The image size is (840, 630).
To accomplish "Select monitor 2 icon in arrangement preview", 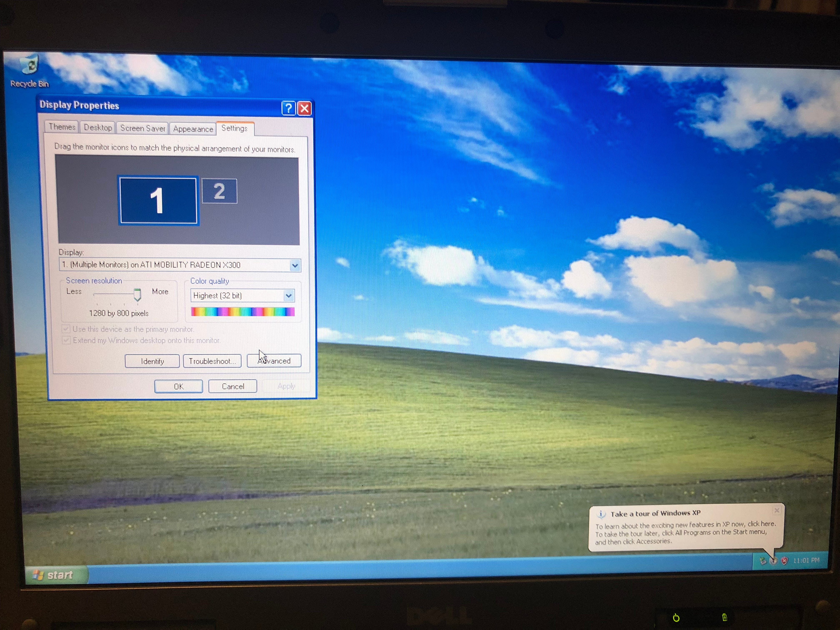I will coord(220,191).
